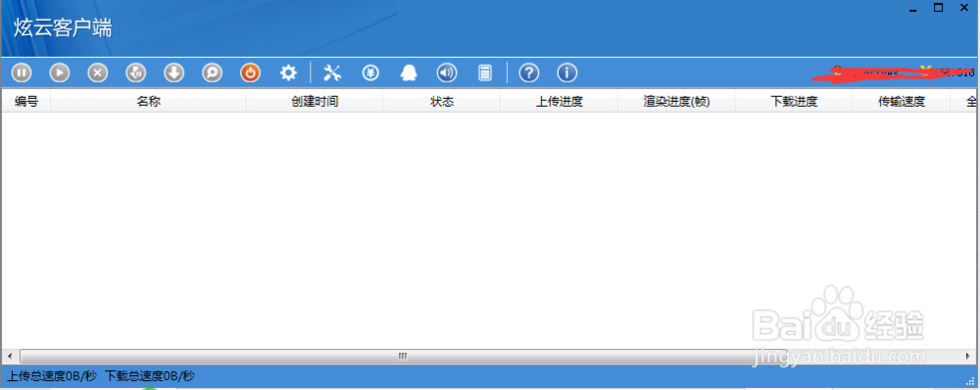980x390 pixels.
Task: Click the speaker announcement icon
Action: (x=446, y=73)
